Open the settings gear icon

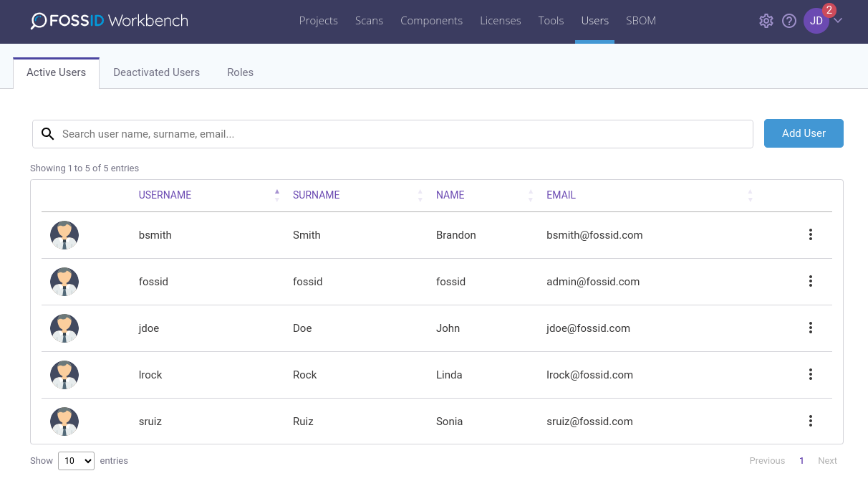point(766,21)
